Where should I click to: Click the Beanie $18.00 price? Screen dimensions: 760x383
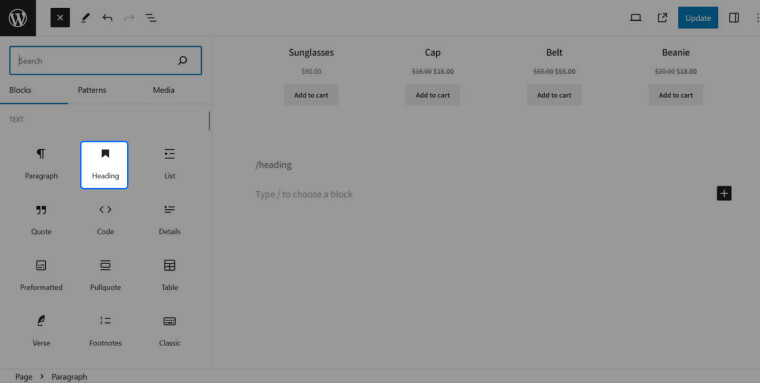click(x=686, y=71)
